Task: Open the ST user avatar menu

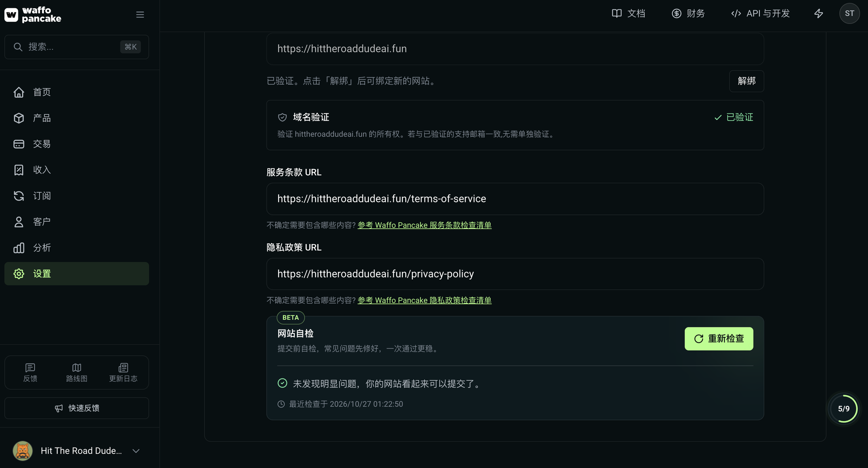Action: coord(849,13)
